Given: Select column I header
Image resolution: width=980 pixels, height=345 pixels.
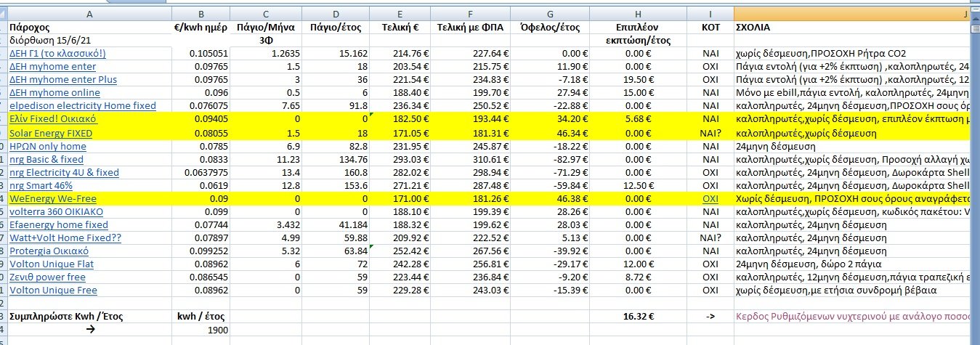Looking at the screenshot, I should pyautogui.click(x=710, y=14).
